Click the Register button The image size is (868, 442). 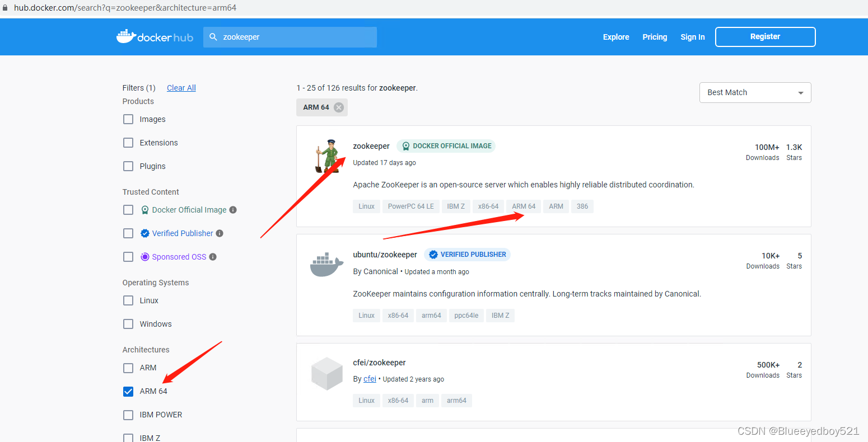[x=765, y=37]
